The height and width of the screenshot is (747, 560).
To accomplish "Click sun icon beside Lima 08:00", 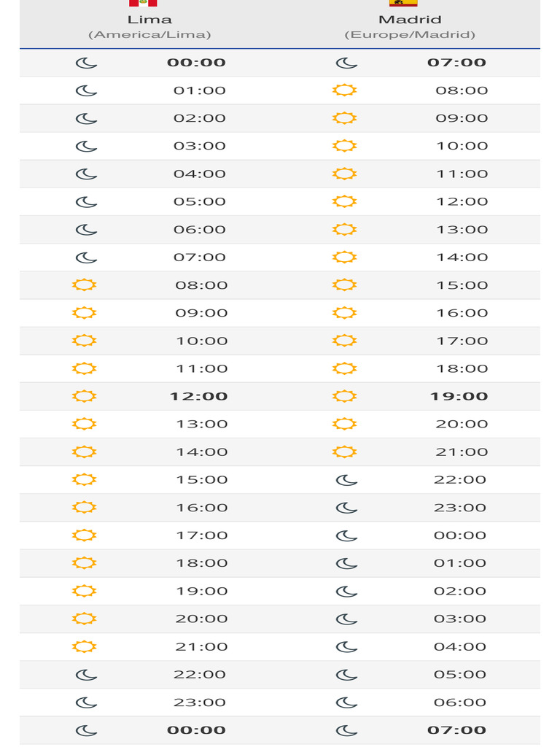I will click(85, 285).
